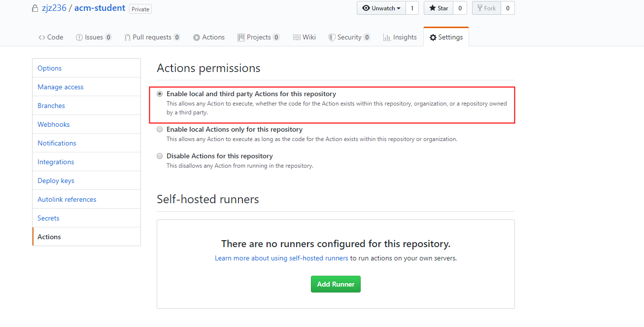Open Actions via its play icon

(197, 37)
